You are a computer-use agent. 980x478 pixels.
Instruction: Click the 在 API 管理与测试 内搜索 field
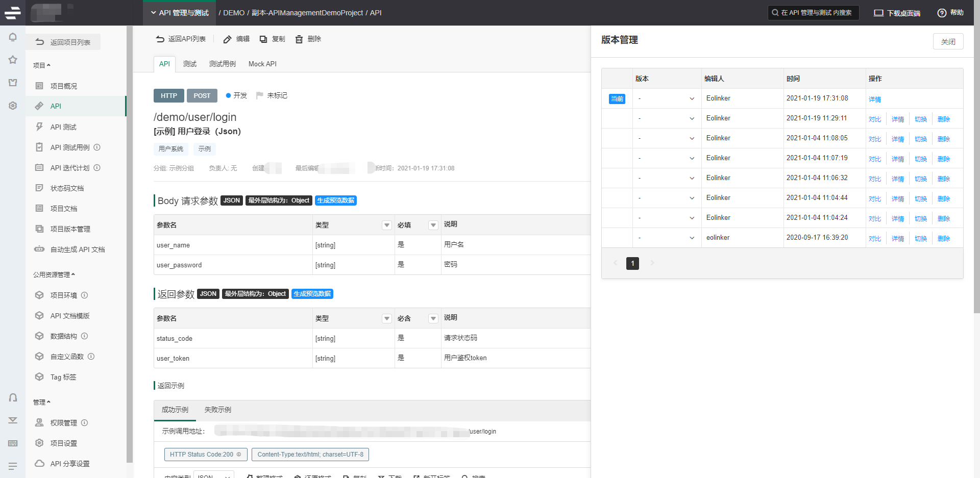pyautogui.click(x=814, y=13)
